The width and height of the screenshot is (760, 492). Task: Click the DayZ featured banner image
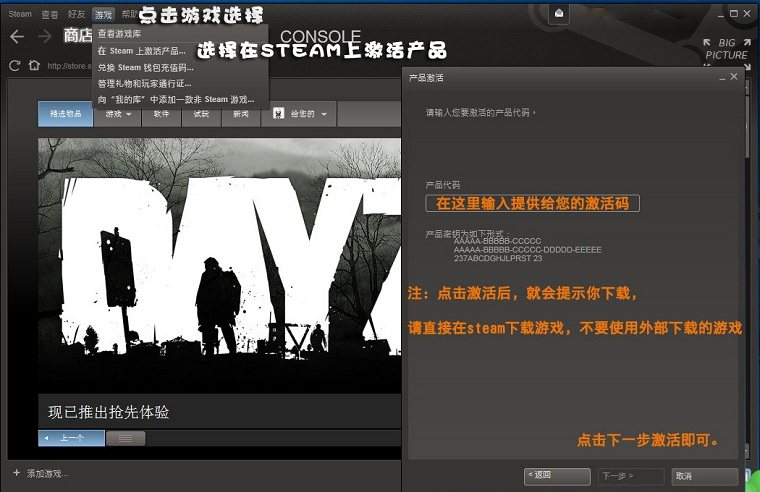[220, 270]
